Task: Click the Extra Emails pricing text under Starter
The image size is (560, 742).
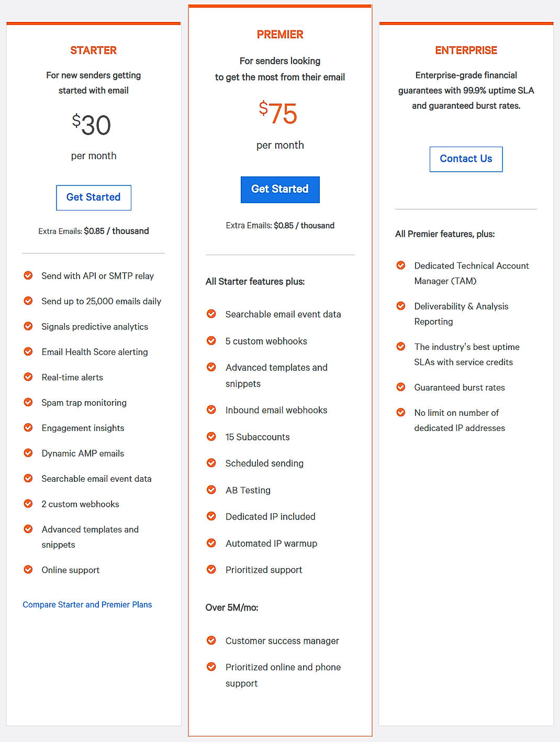Action: (x=94, y=230)
